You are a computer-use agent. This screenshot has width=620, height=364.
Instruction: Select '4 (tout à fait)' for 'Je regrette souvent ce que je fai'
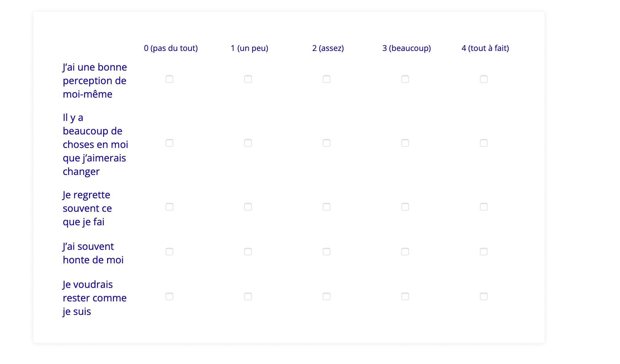pos(484,207)
